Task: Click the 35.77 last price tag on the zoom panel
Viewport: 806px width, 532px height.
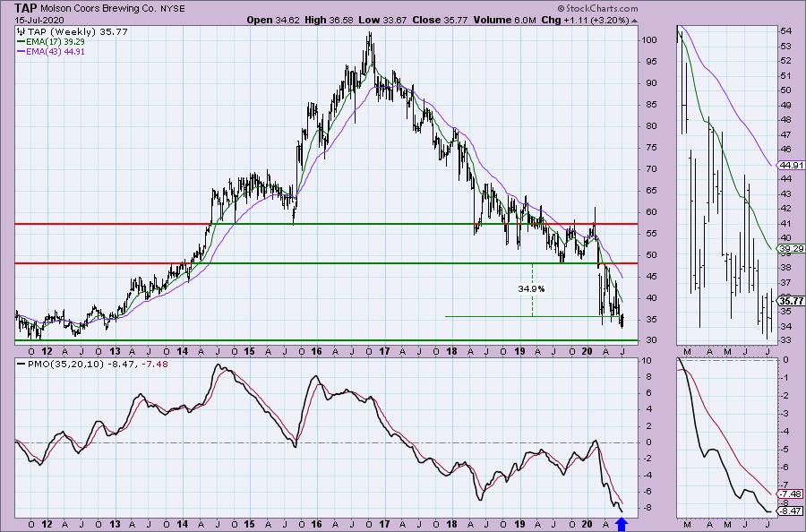Action: pos(792,301)
